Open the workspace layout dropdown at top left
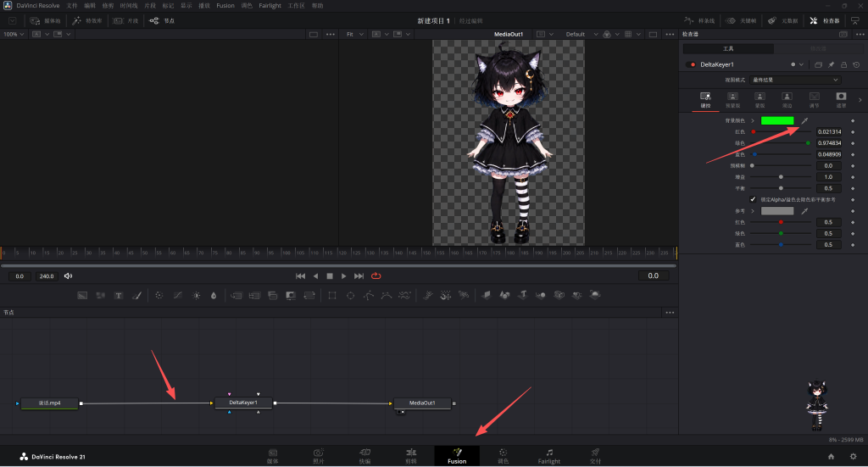 coord(12,20)
